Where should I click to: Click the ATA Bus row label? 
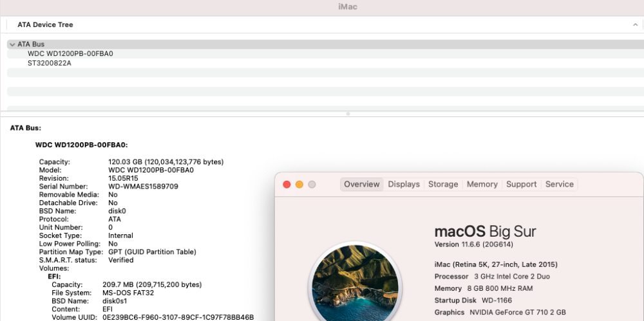pyautogui.click(x=31, y=44)
